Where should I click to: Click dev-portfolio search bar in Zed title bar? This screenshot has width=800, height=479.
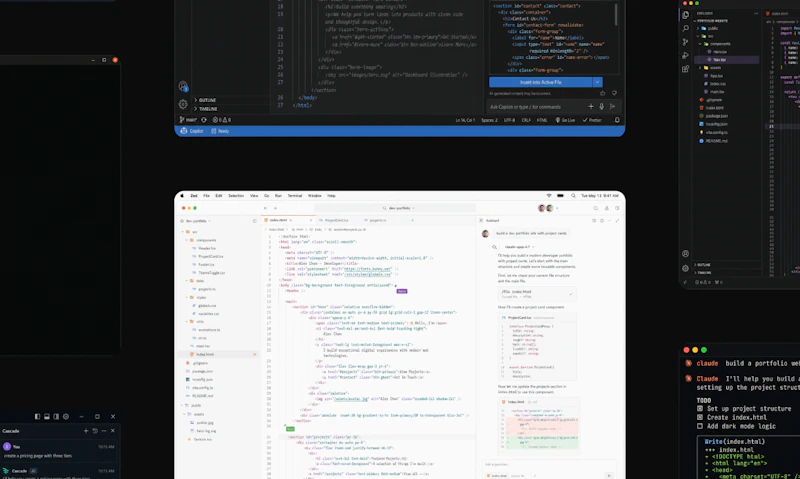tap(395, 208)
